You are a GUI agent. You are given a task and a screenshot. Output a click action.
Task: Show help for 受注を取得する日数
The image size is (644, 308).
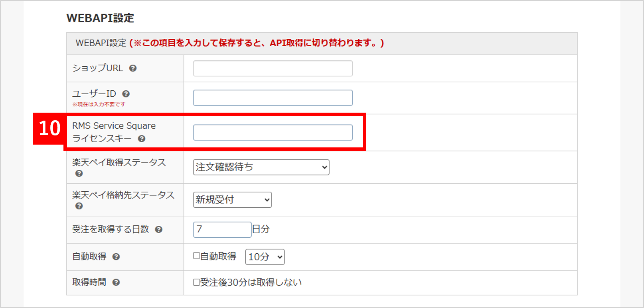coord(159,230)
